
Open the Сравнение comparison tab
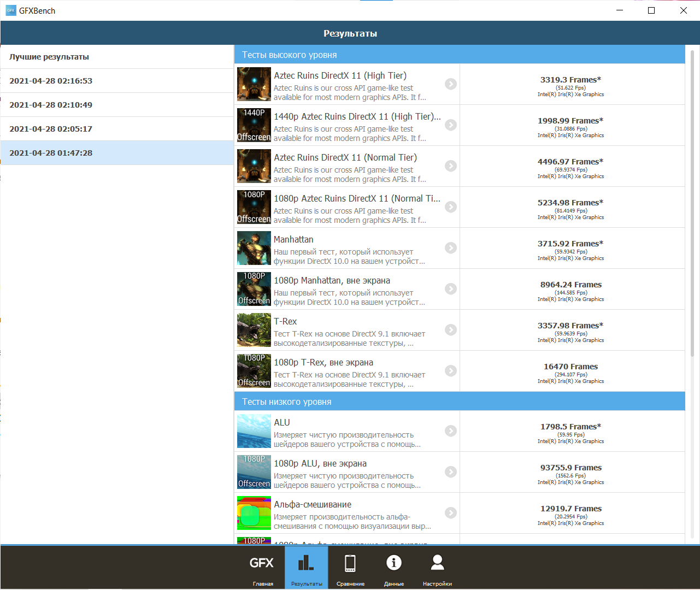tap(350, 568)
